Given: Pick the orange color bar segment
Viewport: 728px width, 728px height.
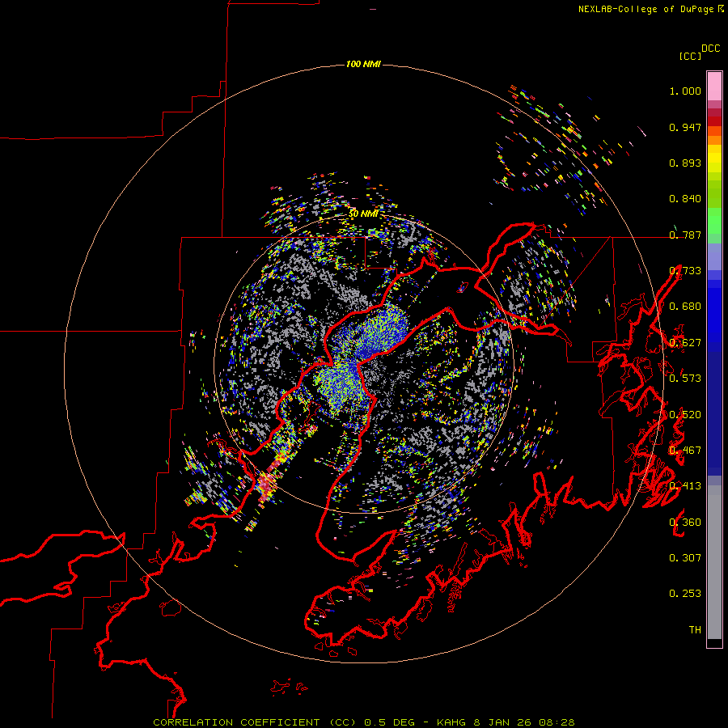Looking at the screenshot, I should [x=714, y=140].
